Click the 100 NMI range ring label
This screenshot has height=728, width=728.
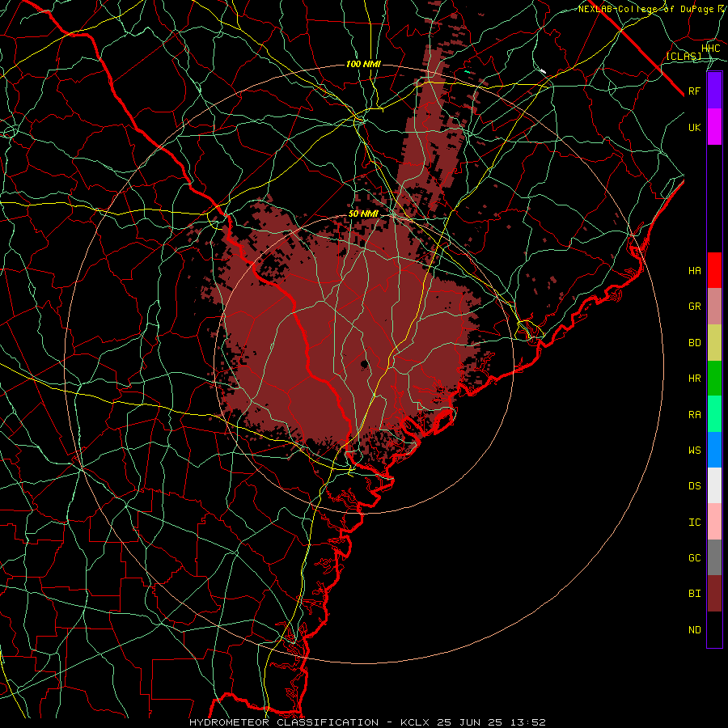[363, 64]
